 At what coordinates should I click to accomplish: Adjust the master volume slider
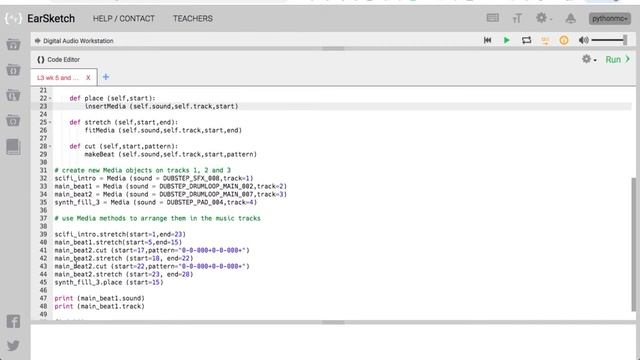[x=609, y=40]
